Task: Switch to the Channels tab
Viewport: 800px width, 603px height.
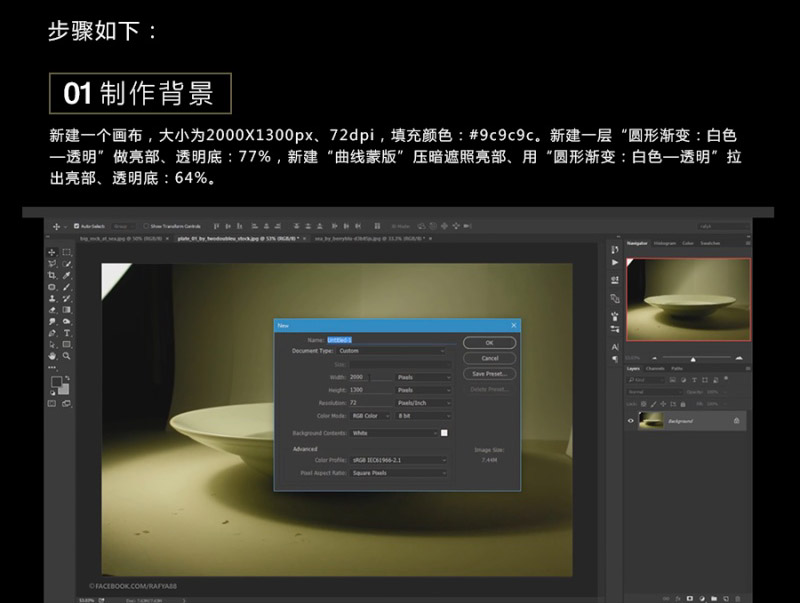Action: coord(655,368)
